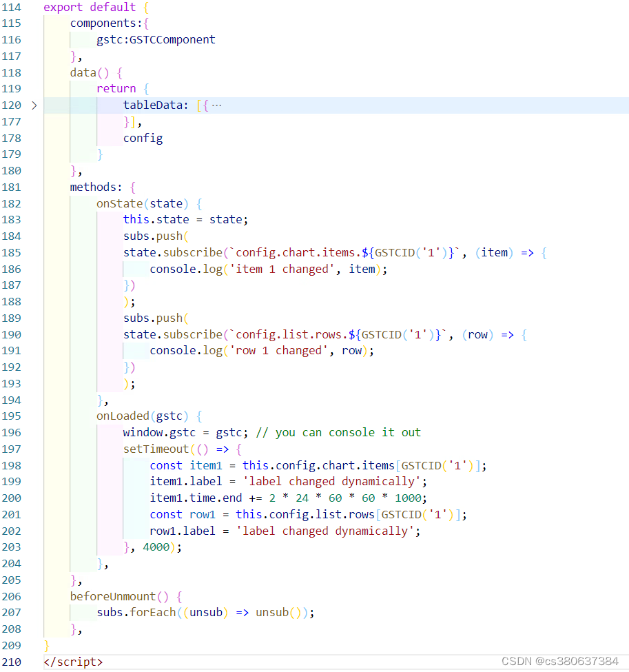This screenshot has width=629, height=672.
Task: Click 'config.list.rows' template string on line 190
Action: [x=289, y=335]
